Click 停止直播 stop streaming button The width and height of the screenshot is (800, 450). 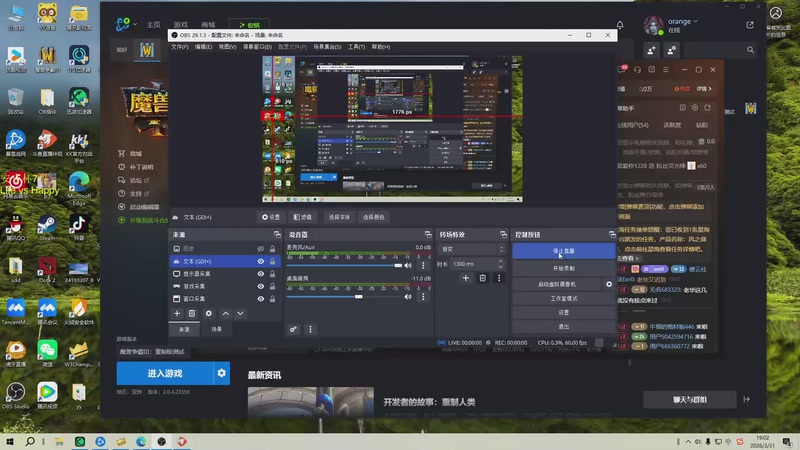tap(564, 251)
